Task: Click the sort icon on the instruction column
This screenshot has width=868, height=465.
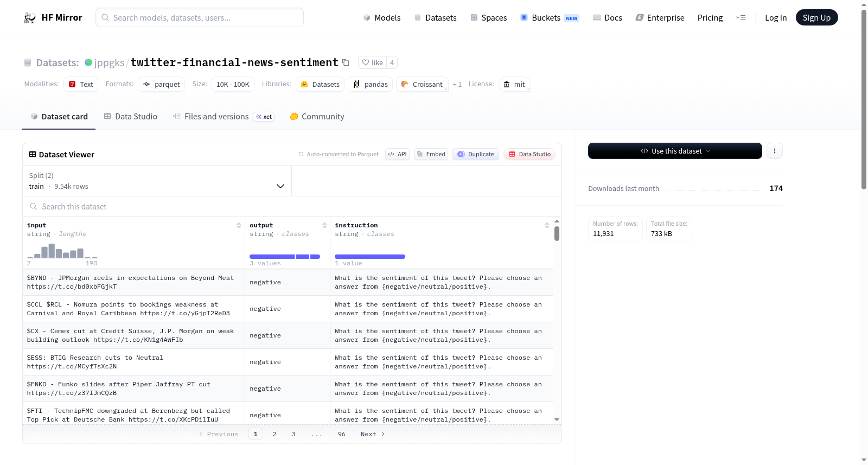Action: click(547, 225)
